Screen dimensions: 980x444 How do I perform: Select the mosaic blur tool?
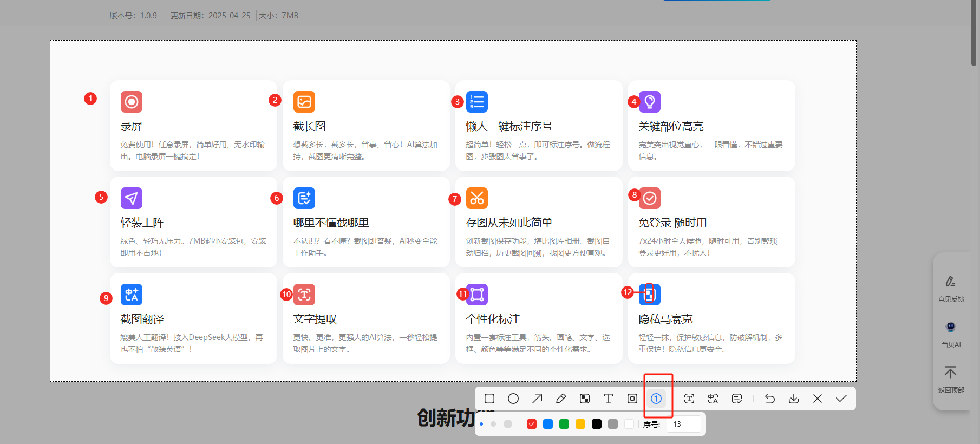coord(585,399)
